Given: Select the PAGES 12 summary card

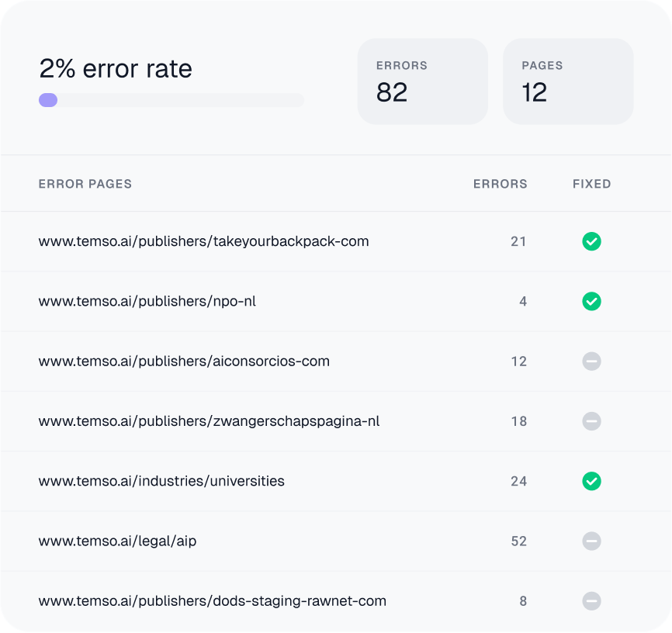Looking at the screenshot, I should tap(568, 81).
